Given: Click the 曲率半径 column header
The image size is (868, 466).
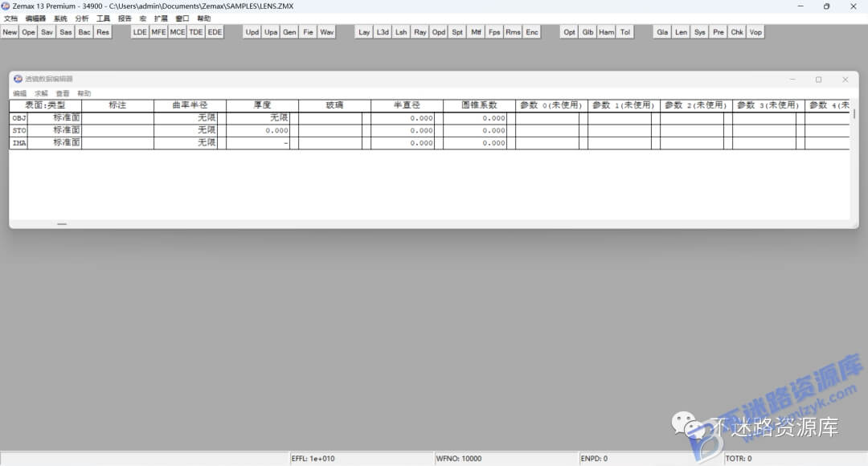Looking at the screenshot, I should coord(190,105).
